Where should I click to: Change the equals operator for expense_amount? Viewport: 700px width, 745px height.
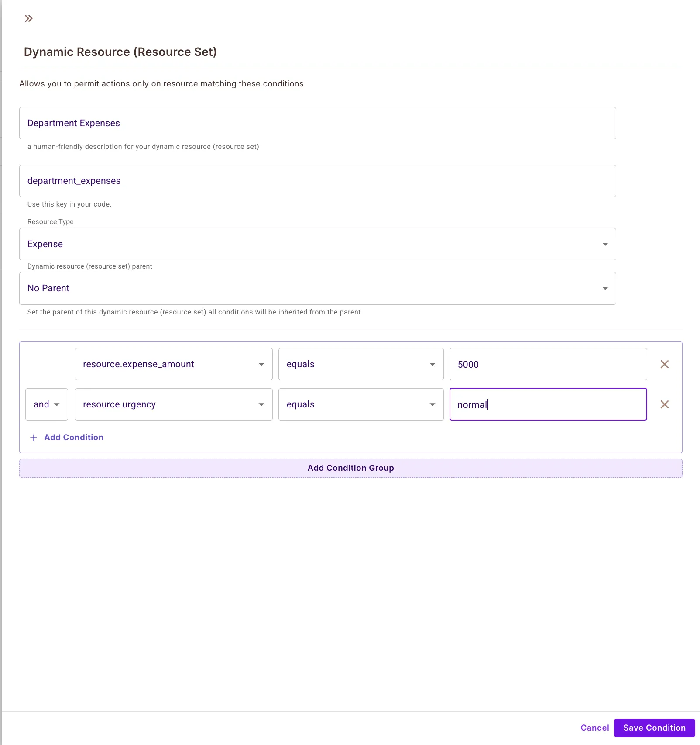[360, 364]
